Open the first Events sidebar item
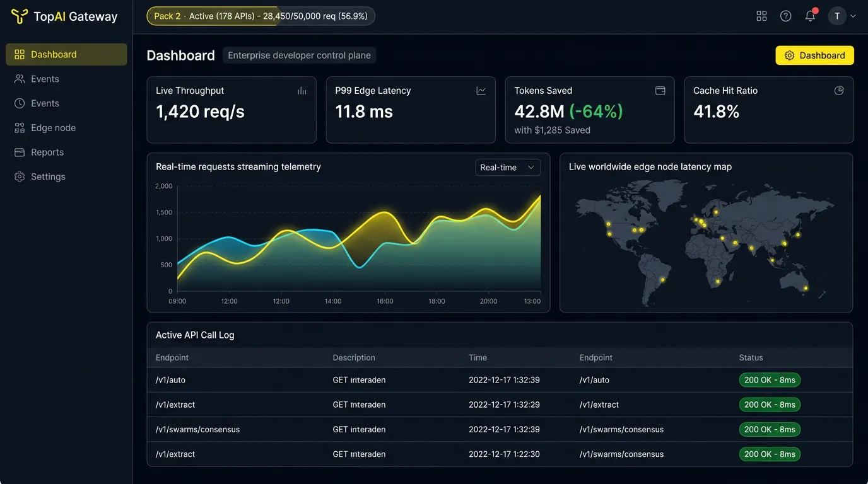Screen dimensions: 868x484 click(x=66, y=79)
